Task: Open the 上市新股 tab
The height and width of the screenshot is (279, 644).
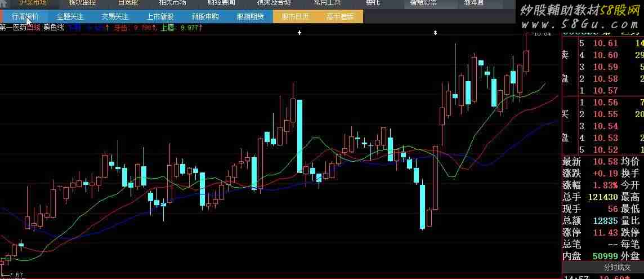Action: tap(160, 17)
